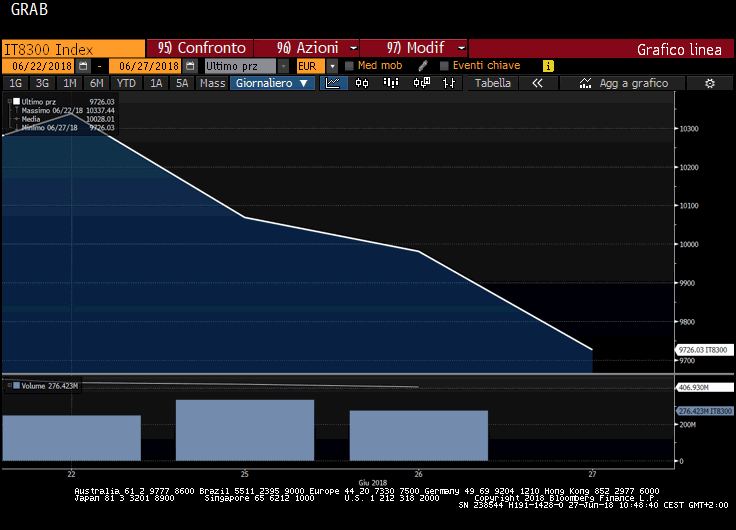
Task: Click the Tabella button
Action: [492, 84]
